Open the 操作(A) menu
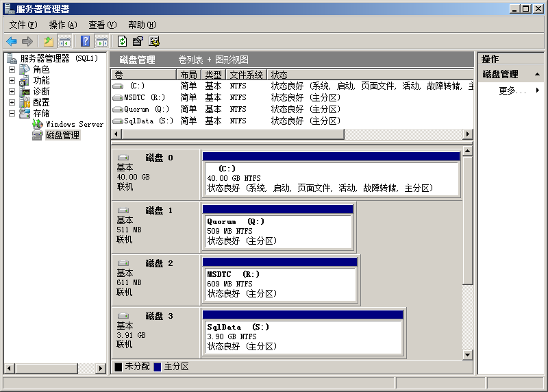Screen dimensions: 548x392 [62, 25]
